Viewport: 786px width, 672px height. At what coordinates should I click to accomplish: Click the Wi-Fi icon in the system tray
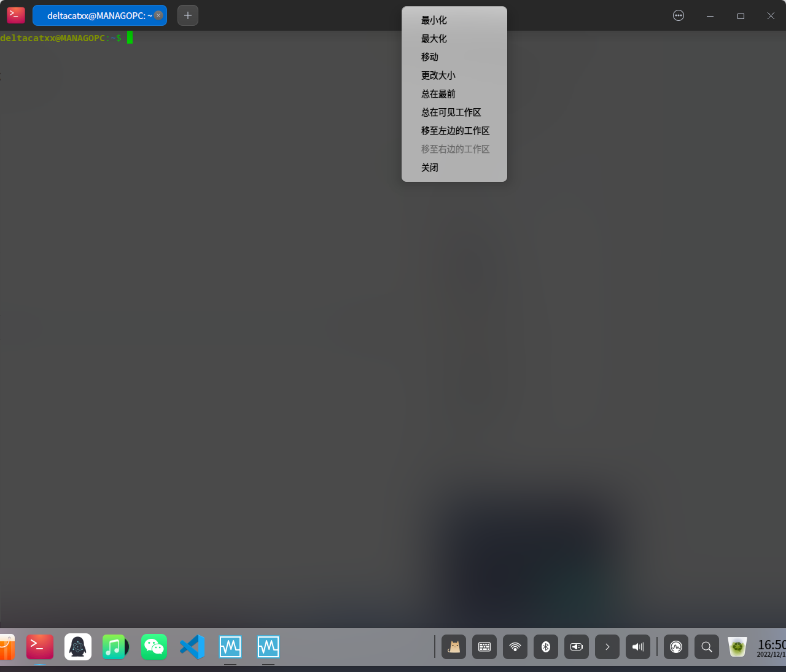[515, 646]
